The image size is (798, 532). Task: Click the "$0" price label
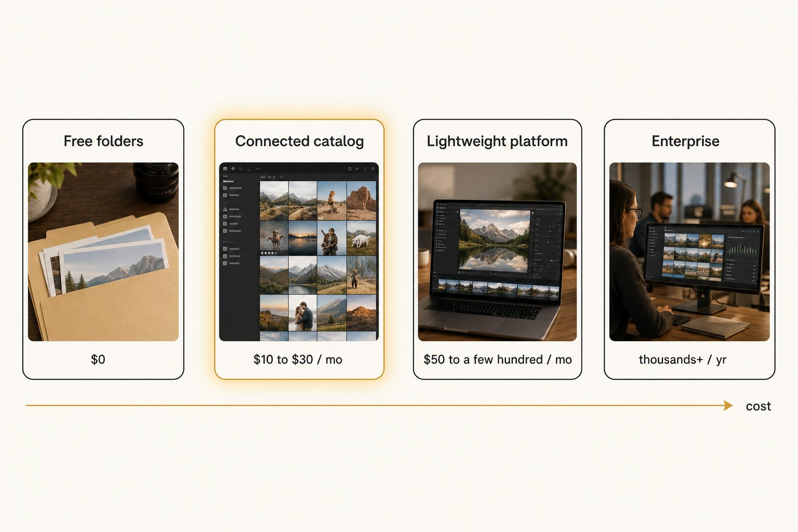pyautogui.click(x=98, y=360)
